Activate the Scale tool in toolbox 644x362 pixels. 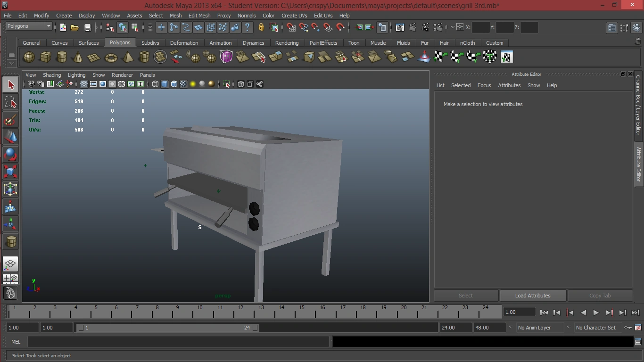click(10, 172)
